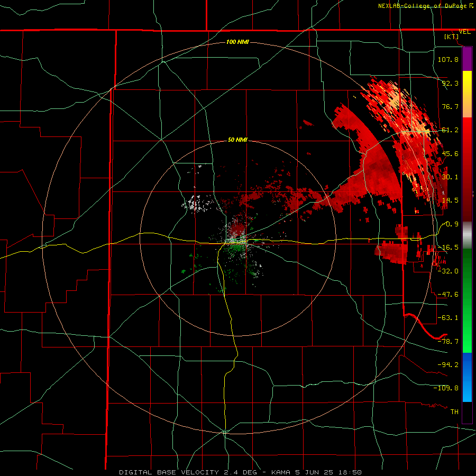The width and height of the screenshot is (476, 476).
Task: Click the 14.5 velocity scale value
Action: coord(450,200)
